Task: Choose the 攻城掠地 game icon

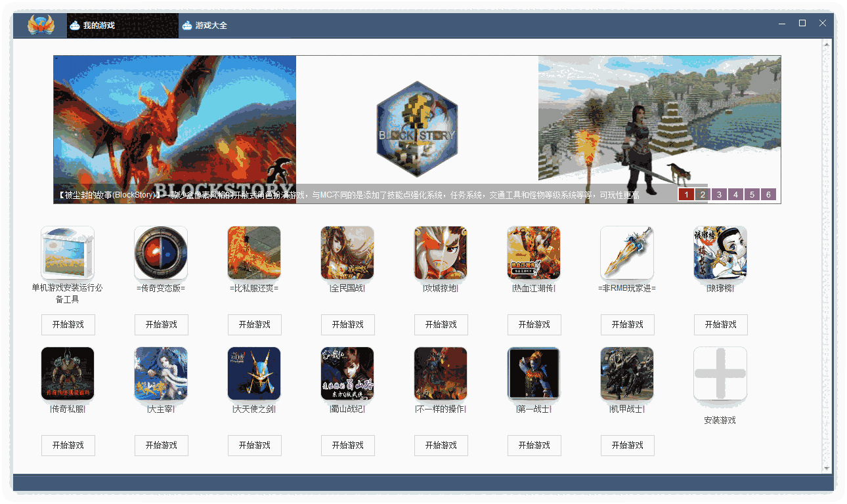Action: click(x=441, y=253)
